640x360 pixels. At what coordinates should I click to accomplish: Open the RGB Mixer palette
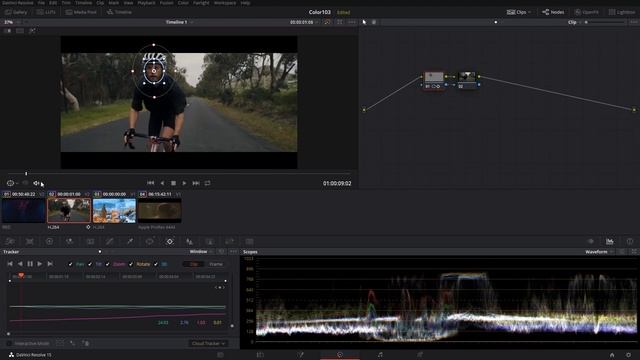coord(69,242)
